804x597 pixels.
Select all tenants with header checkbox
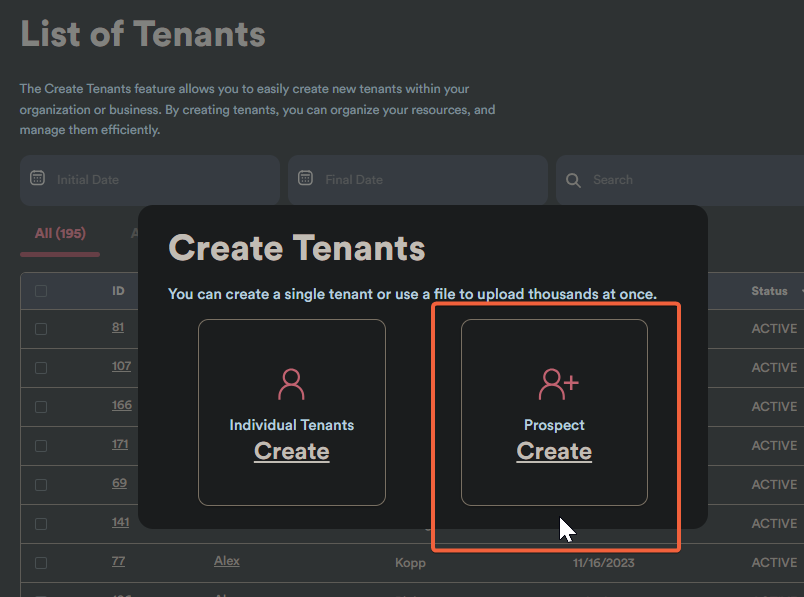pos(41,291)
